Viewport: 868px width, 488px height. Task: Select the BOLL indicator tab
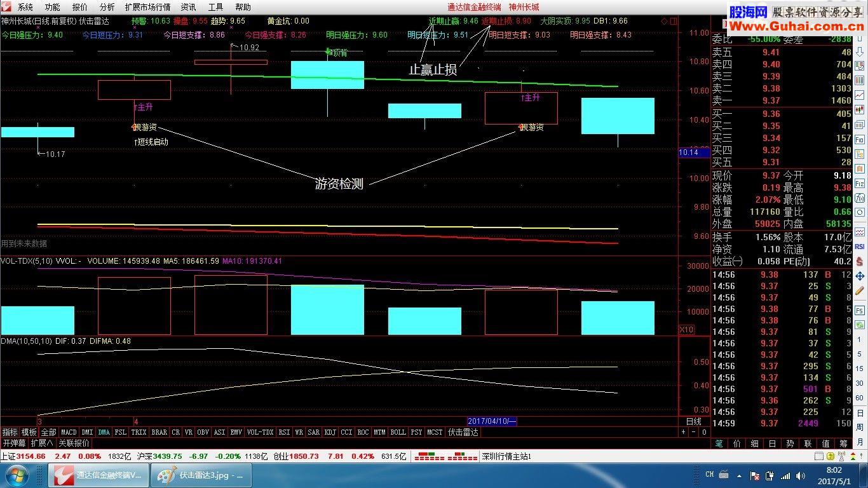[398, 432]
